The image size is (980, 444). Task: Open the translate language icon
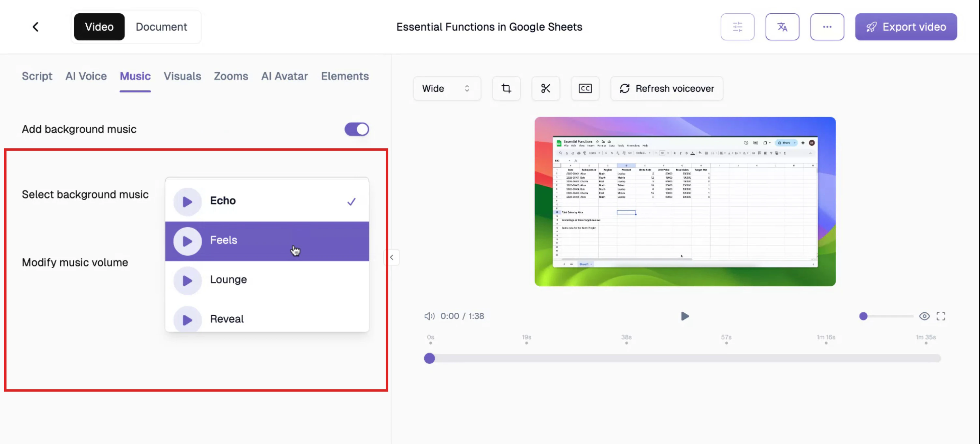[x=782, y=27]
